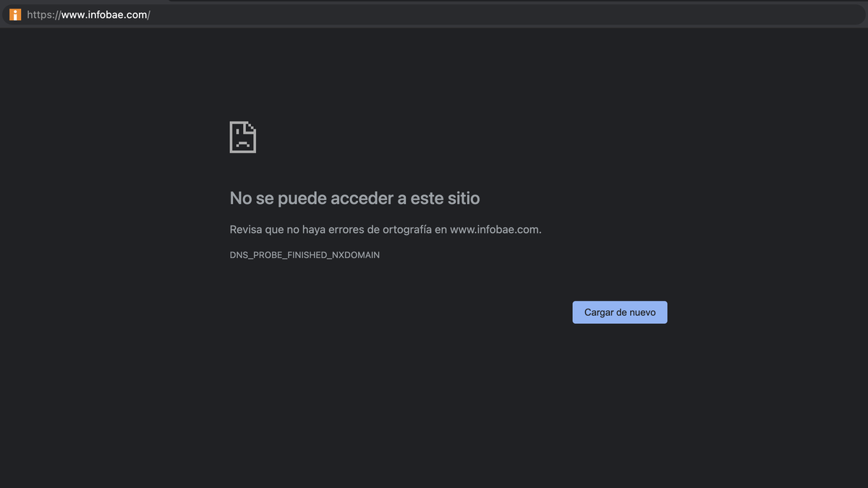Screen dimensions: 868x488
Task: Select the DNS_PROBE_FINISHED_NXDOMAIN error code text
Action: tap(305, 255)
